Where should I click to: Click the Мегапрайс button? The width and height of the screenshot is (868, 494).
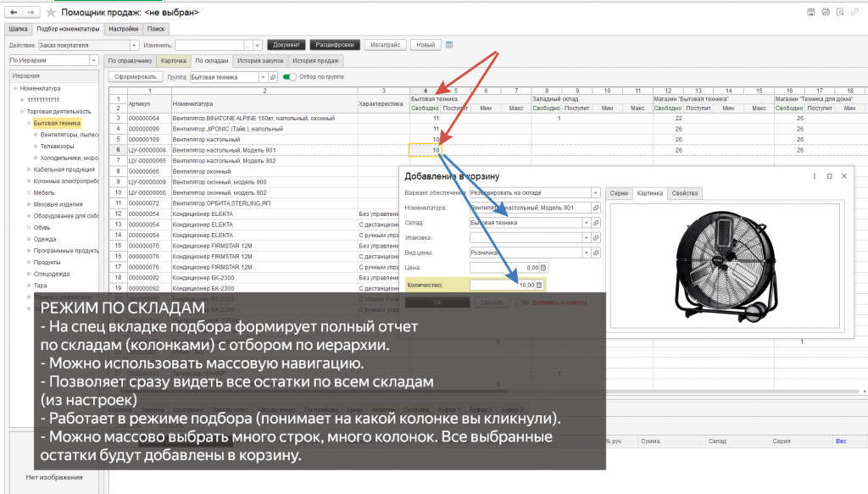386,45
